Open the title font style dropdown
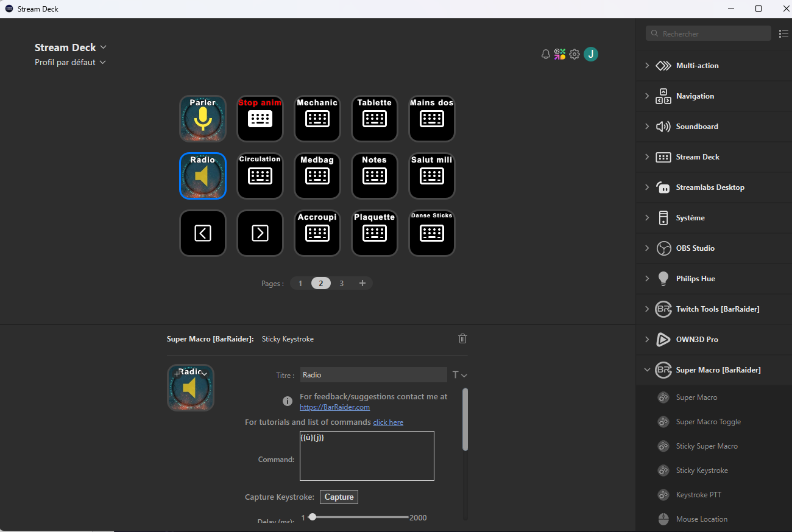 pos(460,375)
